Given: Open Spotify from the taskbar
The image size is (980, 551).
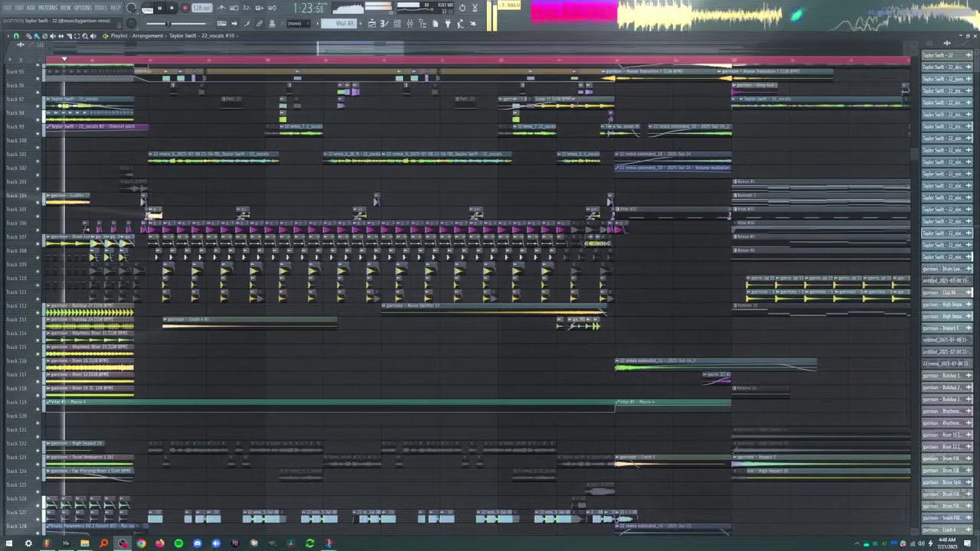Looking at the screenshot, I should click(178, 543).
